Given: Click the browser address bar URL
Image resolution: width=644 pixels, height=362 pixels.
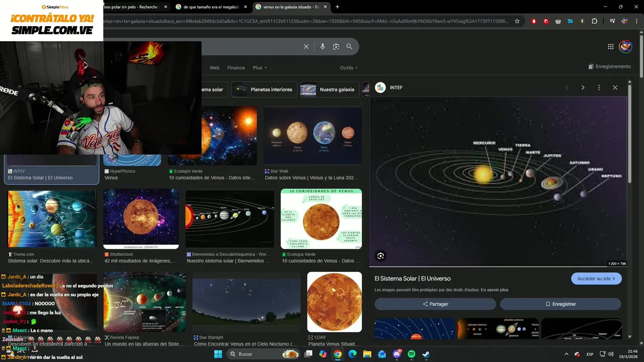Looking at the screenshot, I should point(307,21).
